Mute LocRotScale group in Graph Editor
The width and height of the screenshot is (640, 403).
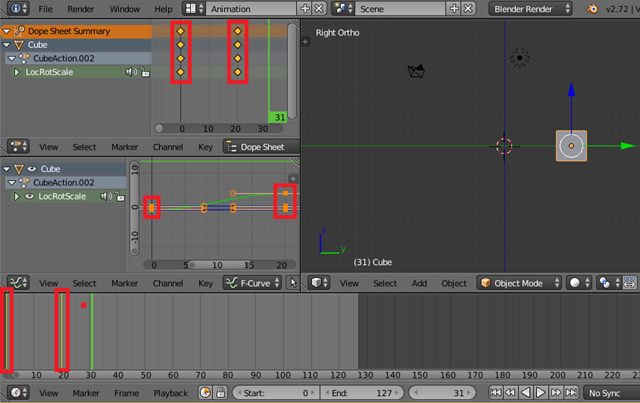106,196
